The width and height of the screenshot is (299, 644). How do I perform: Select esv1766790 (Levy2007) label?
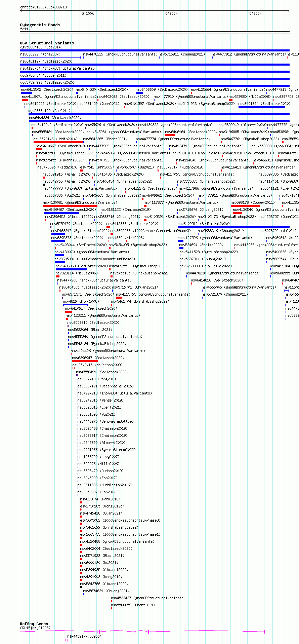point(98,457)
